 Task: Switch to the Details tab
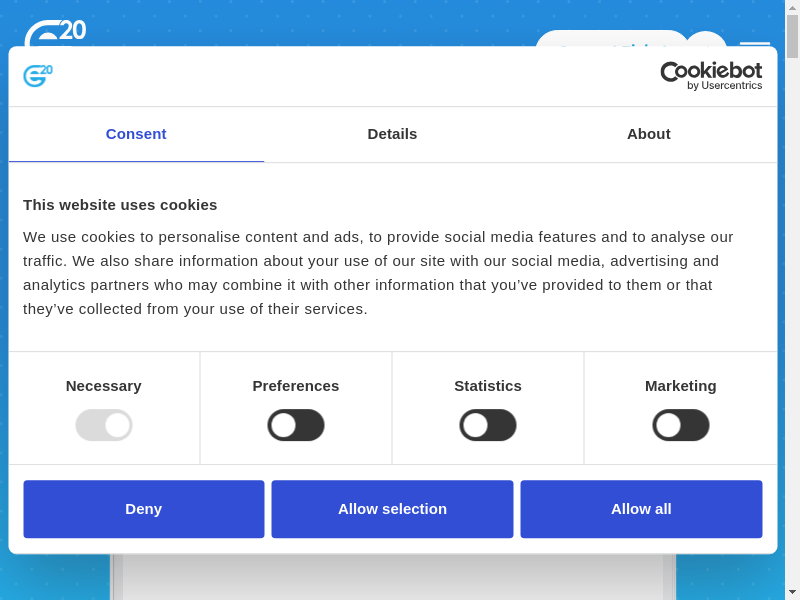(392, 134)
